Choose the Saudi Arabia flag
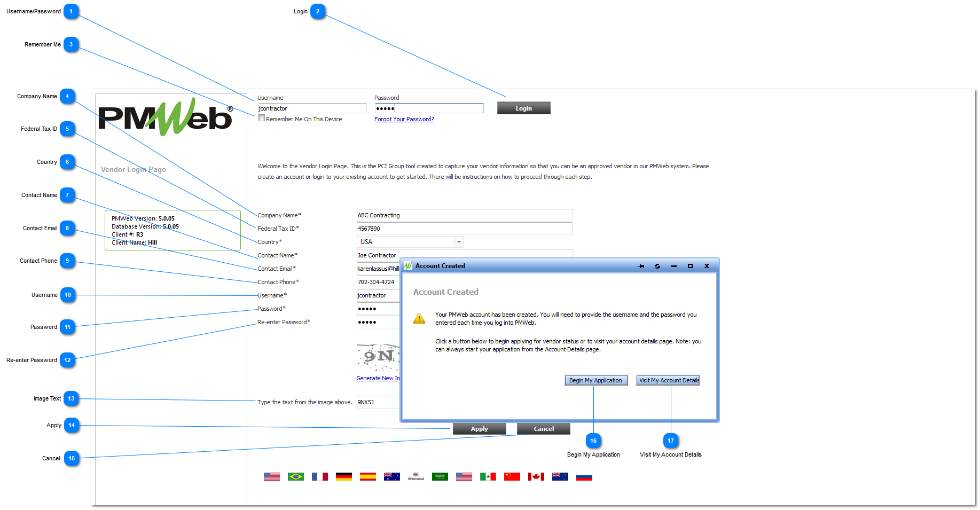980x510 pixels. [440, 476]
